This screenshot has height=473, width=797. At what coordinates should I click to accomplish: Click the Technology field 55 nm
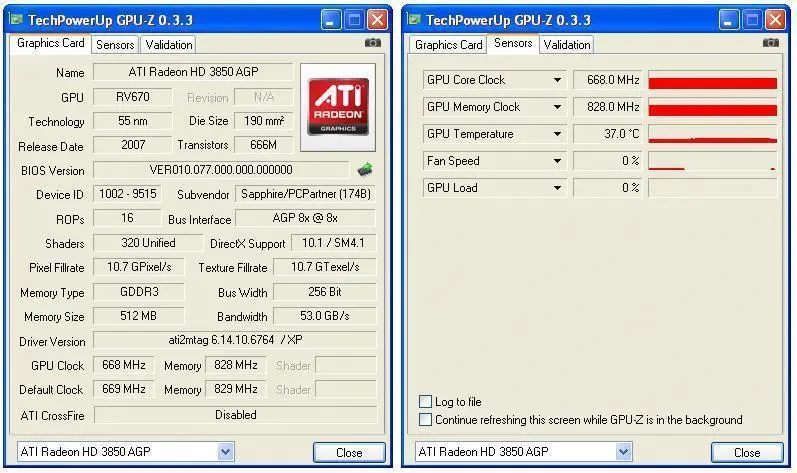(x=133, y=121)
